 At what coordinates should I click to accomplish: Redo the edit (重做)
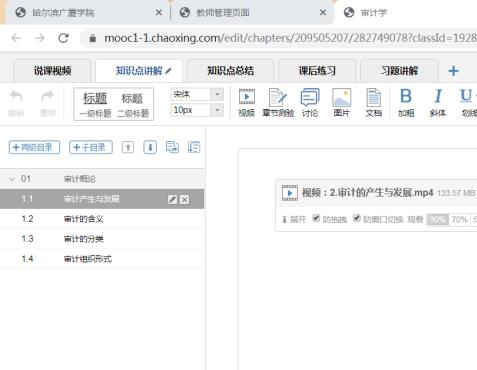[47, 104]
